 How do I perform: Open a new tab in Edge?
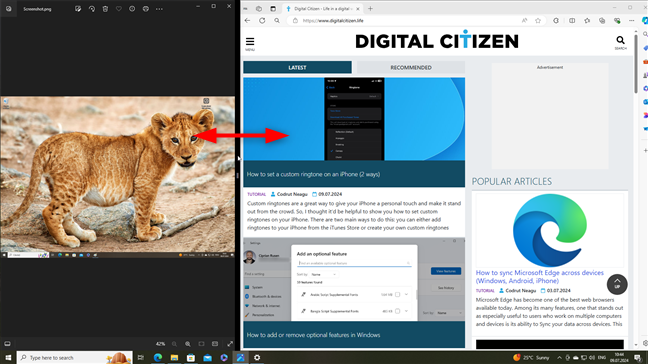coord(370,8)
